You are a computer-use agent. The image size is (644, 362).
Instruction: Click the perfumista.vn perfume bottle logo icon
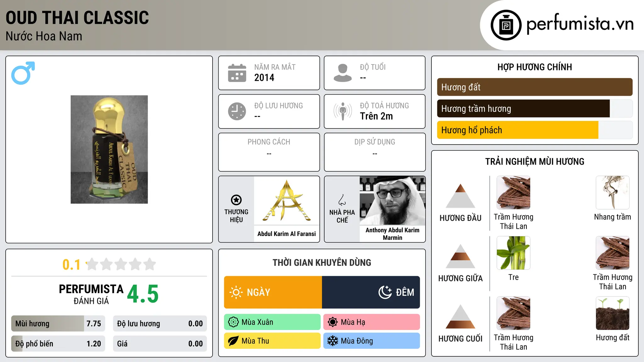point(506,25)
